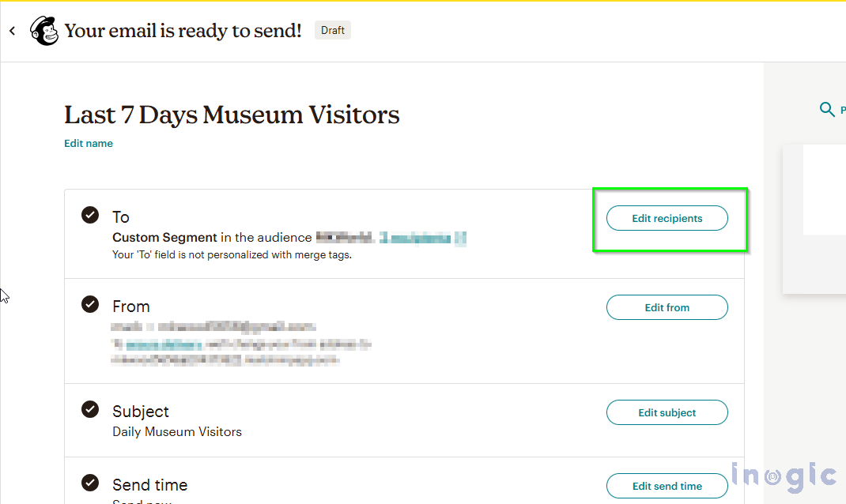Click the Draft status badge
This screenshot has width=846, height=504.
(x=333, y=31)
